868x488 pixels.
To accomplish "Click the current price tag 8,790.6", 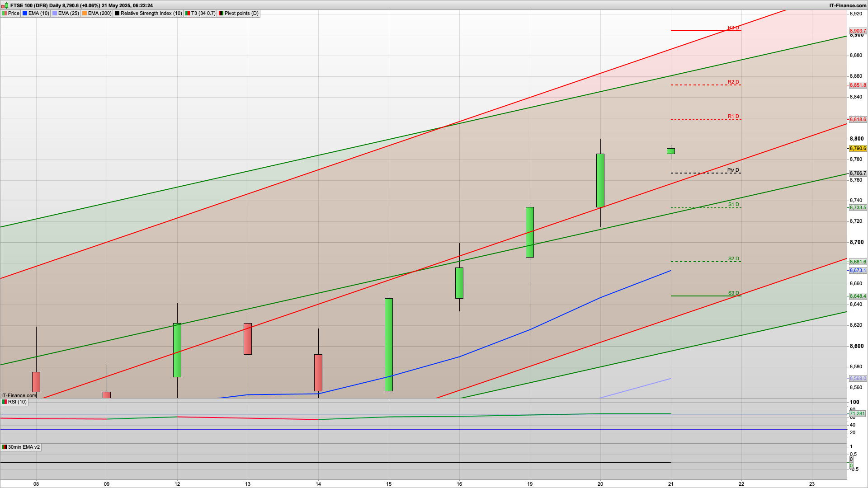I will tap(858, 148).
